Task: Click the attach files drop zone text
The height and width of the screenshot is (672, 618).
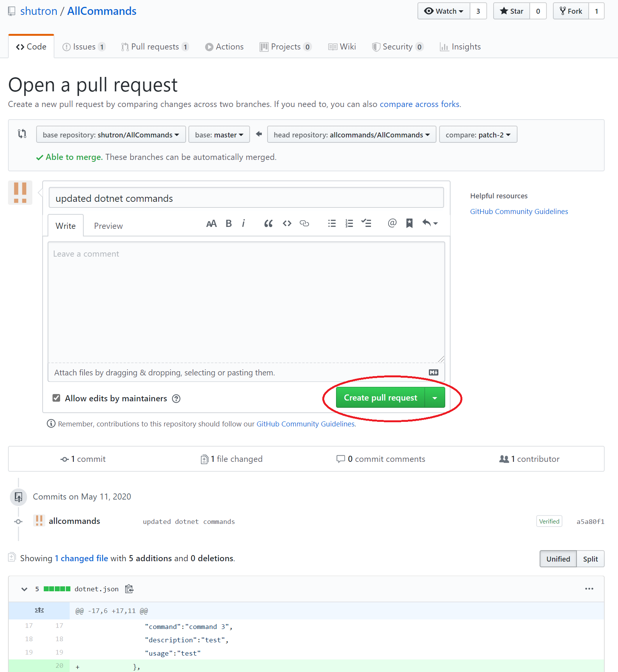Action: click(164, 373)
